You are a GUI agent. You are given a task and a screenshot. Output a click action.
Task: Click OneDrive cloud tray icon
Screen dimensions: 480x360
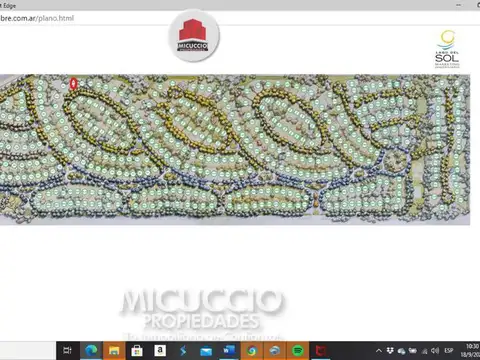402,351
